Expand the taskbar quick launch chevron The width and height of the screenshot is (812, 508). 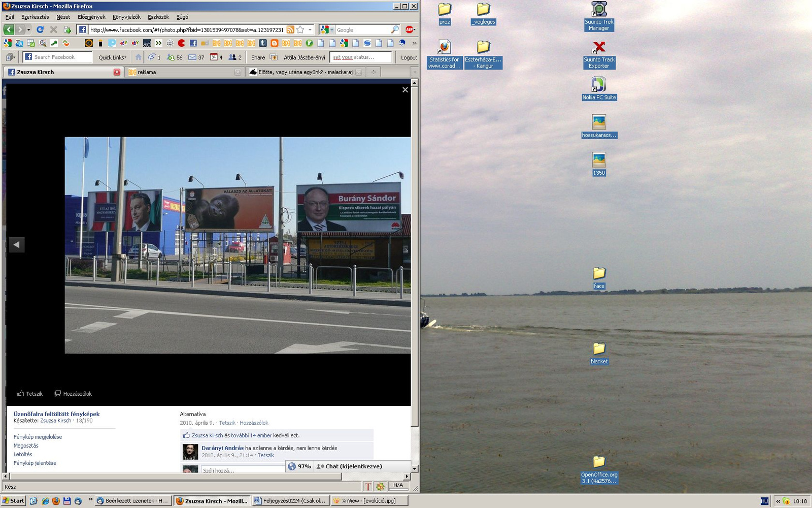tap(91, 500)
